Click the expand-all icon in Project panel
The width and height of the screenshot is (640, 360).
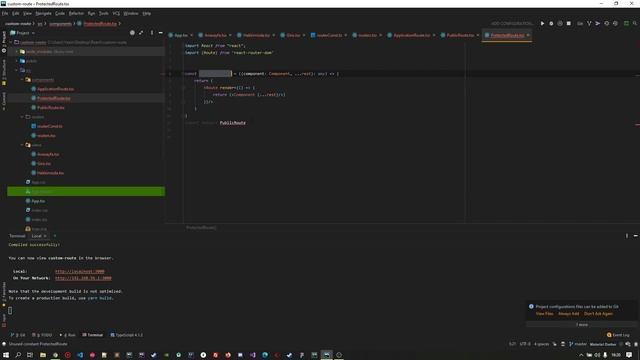141,33
